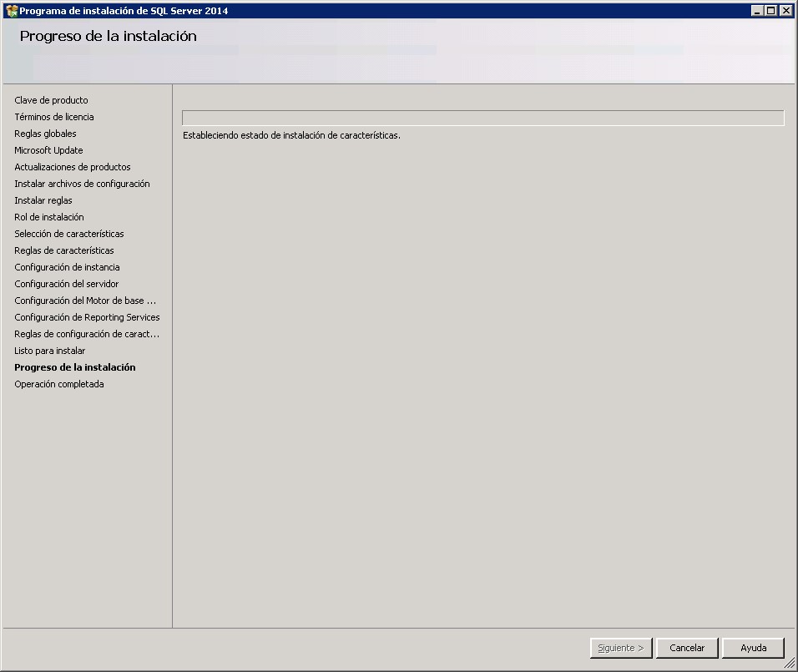
Task: Open Configuración de instancia step
Action: tap(67, 267)
